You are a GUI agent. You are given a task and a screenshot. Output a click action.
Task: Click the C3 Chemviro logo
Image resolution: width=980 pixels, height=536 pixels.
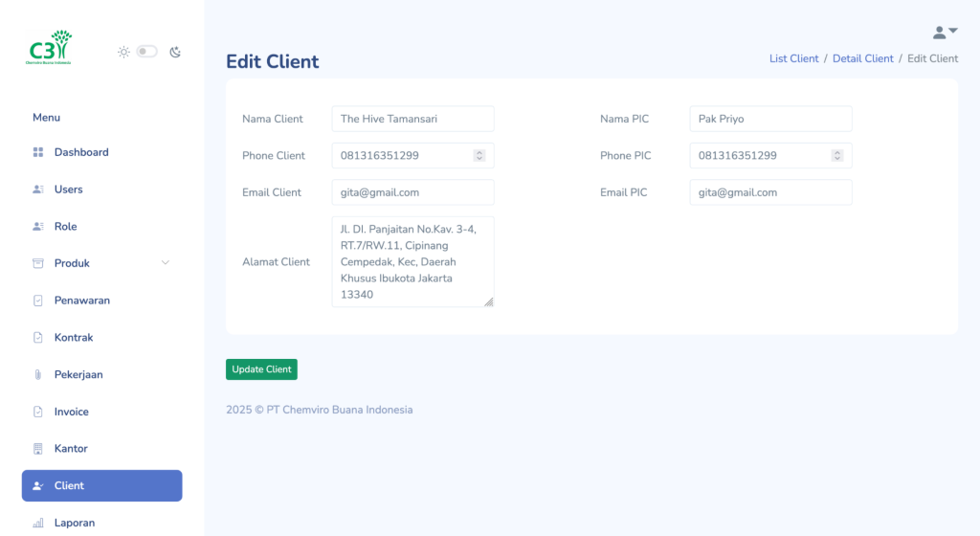click(50, 47)
